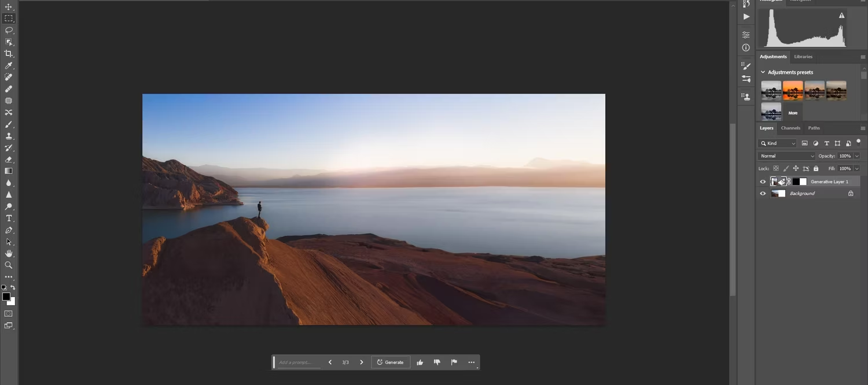This screenshot has width=868, height=385.
Task: Enable lock transparent pixels for the layer
Action: tap(775, 168)
